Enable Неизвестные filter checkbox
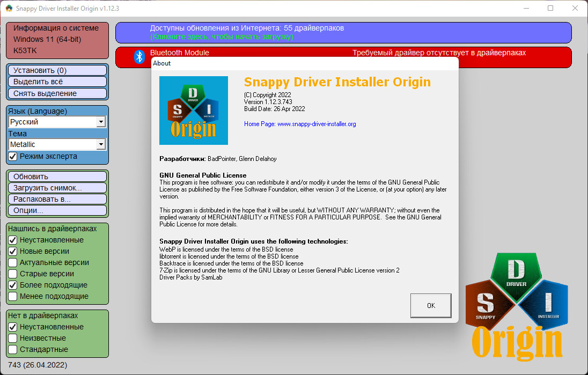Viewport: 588px width, 375px height. pyautogui.click(x=13, y=338)
